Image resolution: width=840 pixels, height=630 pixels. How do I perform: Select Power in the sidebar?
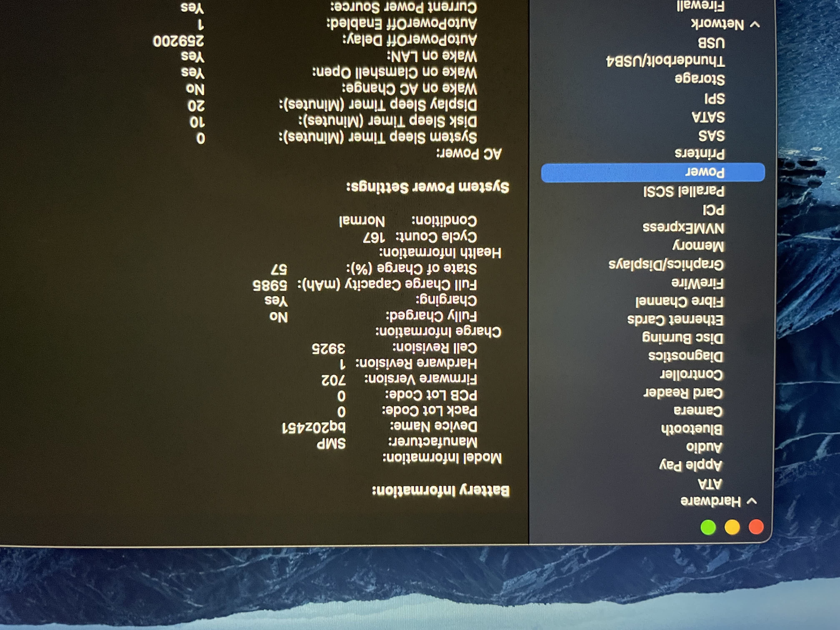click(705, 172)
